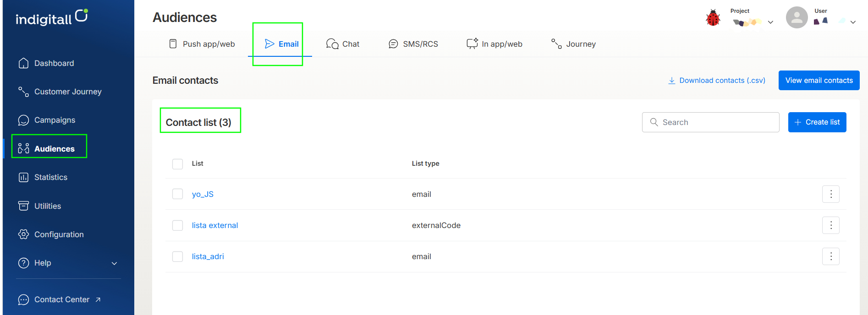Check the yo_JS list checkbox
868x315 pixels.
click(x=177, y=194)
